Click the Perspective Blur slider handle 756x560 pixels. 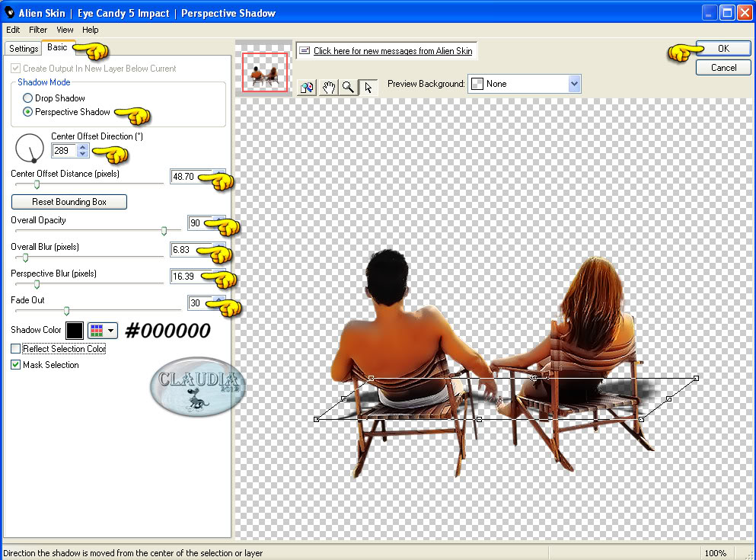tap(37, 285)
